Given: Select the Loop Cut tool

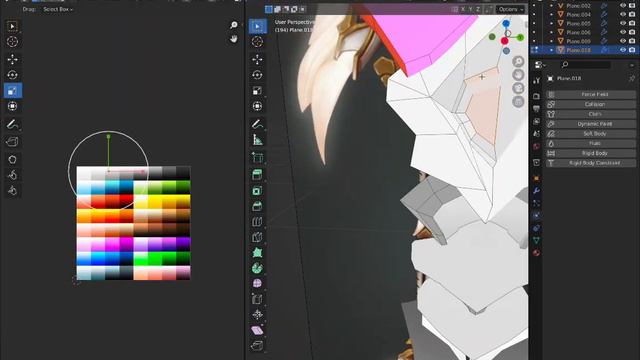Looking at the screenshot, I should [257, 222].
